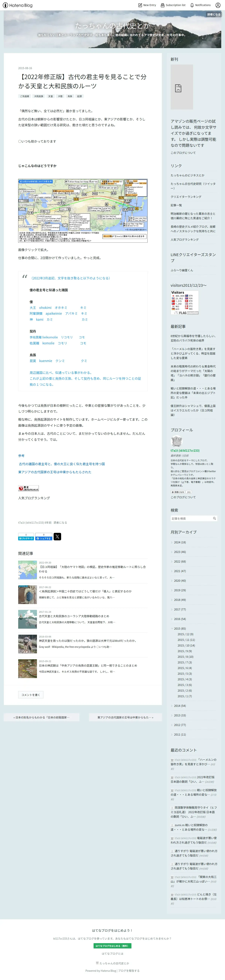Click the search magnifier icon
This screenshot has width=225, height=980.
pos(214,519)
